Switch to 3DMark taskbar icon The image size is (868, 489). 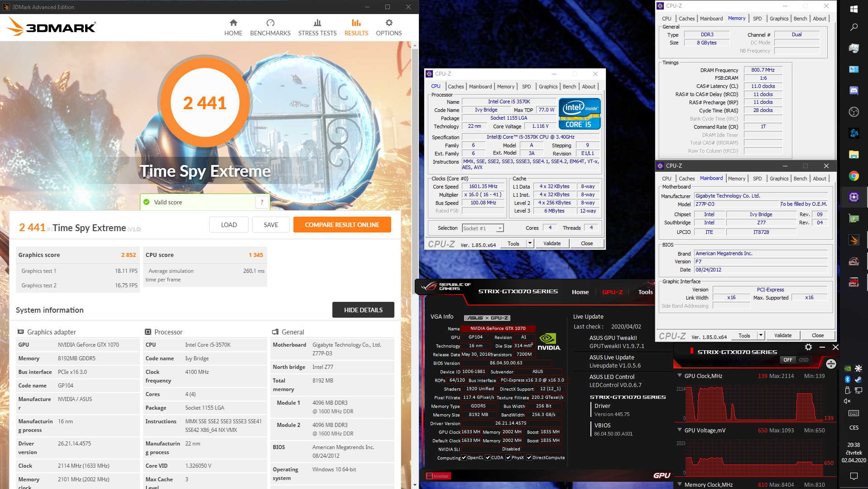pos(854,240)
